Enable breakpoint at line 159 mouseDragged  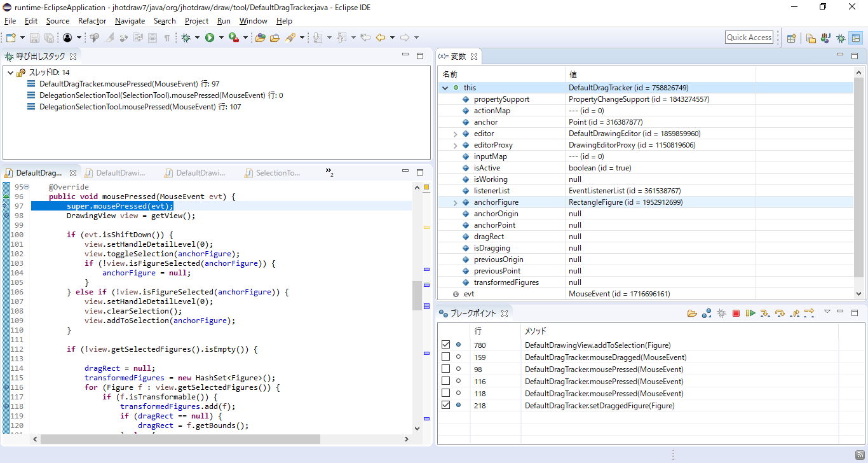(445, 357)
